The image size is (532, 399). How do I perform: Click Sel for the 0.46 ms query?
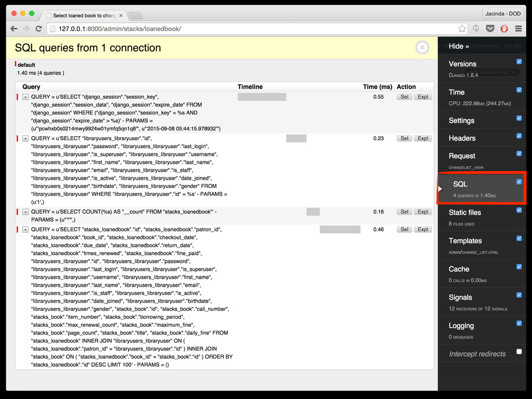(x=404, y=229)
